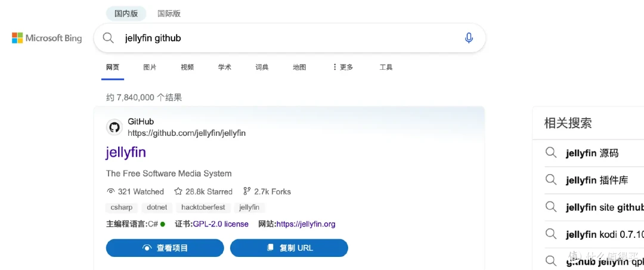This screenshot has height=270, width=644.
Task: Click the fork icon beside 2.7k Forks
Action: (x=247, y=191)
